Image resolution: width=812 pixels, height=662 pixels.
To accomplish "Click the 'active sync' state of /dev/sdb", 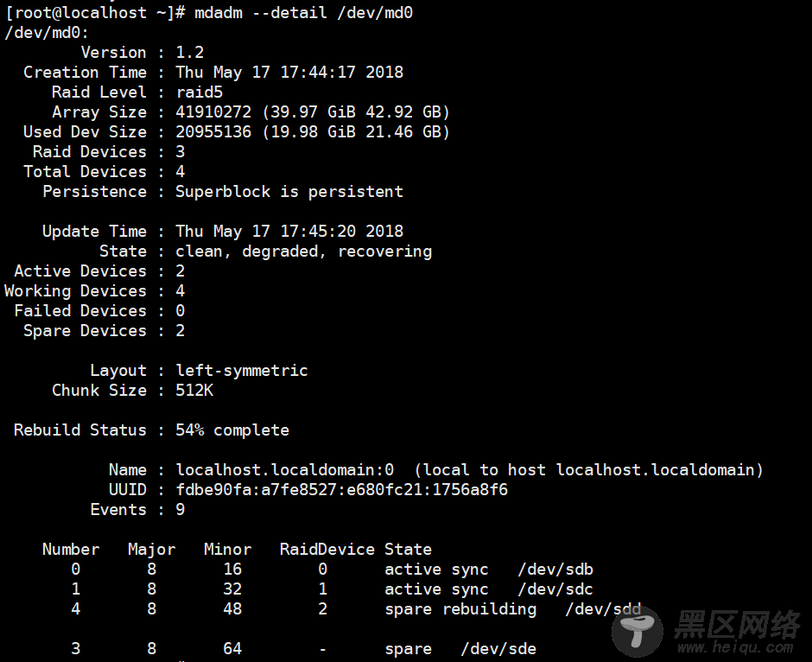I will coord(436,570).
